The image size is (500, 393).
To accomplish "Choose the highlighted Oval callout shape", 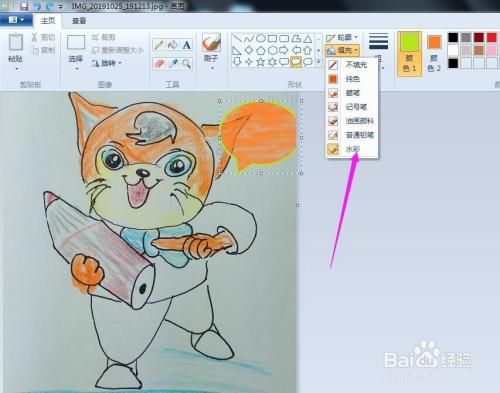I will (x=296, y=62).
